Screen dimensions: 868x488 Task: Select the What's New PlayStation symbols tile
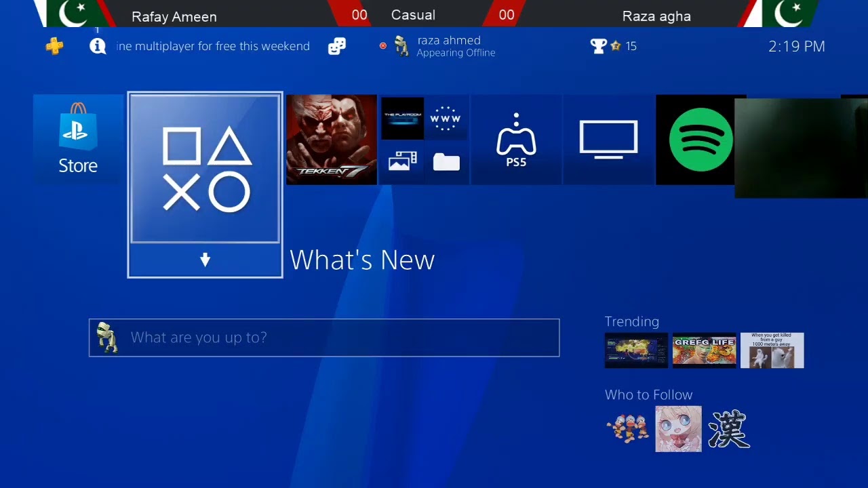click(x=205, y=167)
